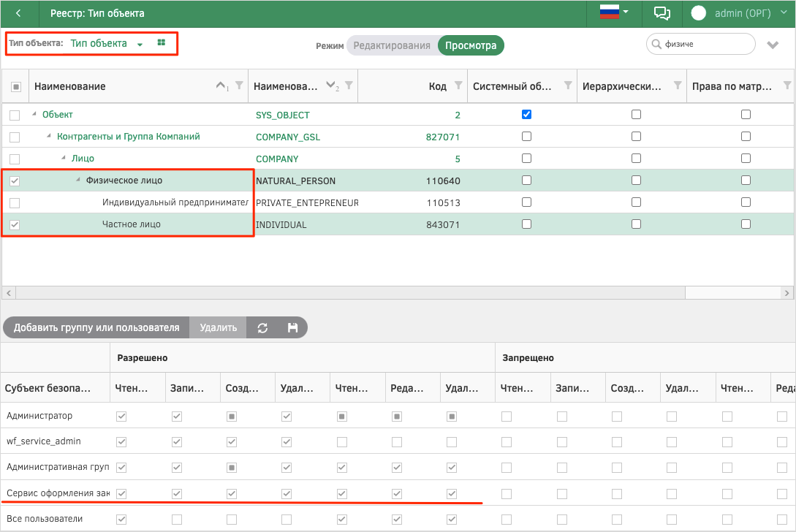Switch to Просмотра mode

click(471, 46)
